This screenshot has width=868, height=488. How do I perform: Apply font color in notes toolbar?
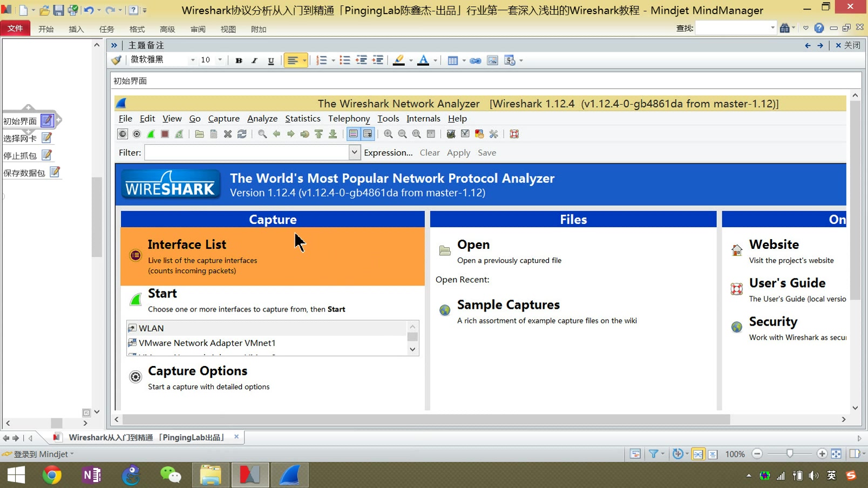[x=424, y=60]
